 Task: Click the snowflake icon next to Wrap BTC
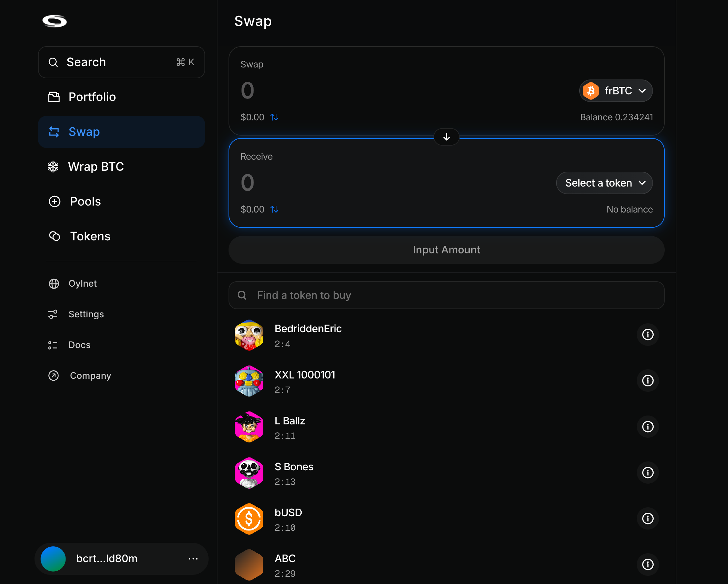[53, 167]
